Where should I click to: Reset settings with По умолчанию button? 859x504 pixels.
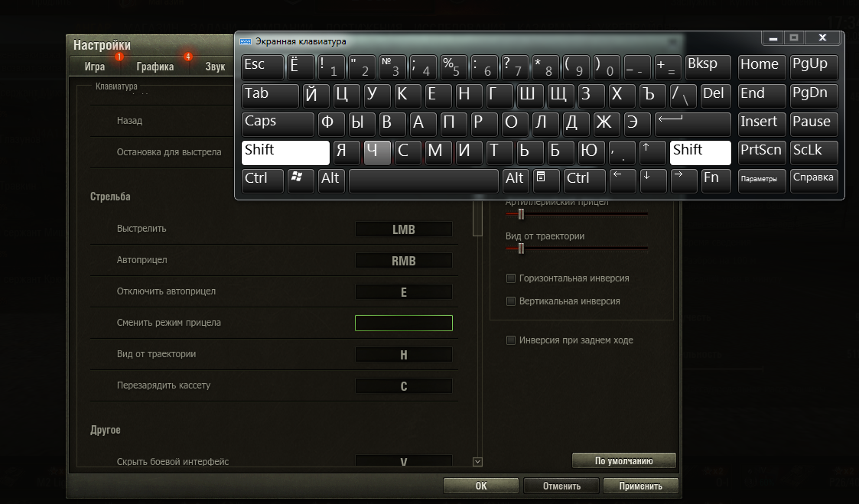click(x=624, y=461)
